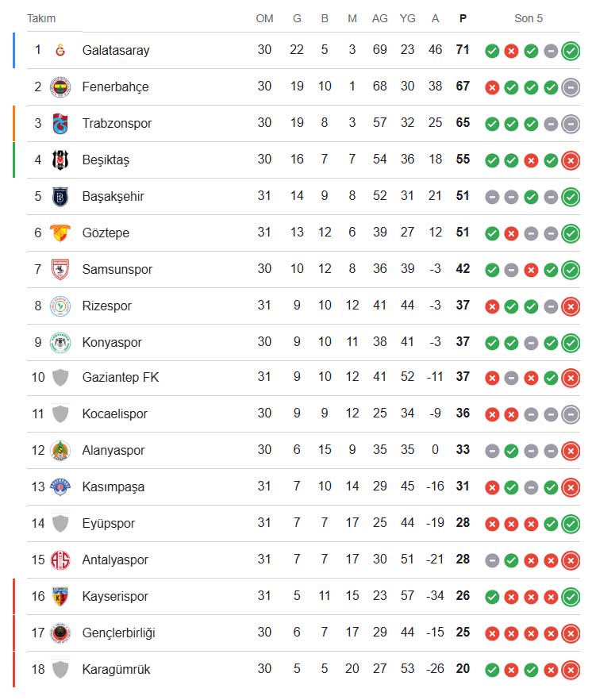Click the Fenerbahçe club crest

[x=60, y=87]
